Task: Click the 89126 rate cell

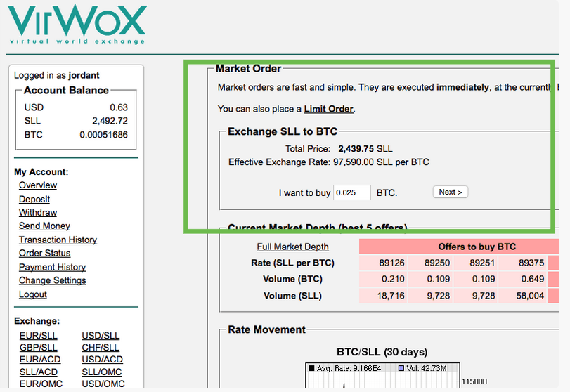Action: point(383,263)
